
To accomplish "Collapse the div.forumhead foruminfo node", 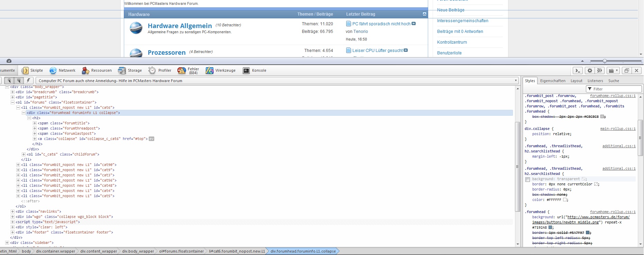I will point(24,113).
